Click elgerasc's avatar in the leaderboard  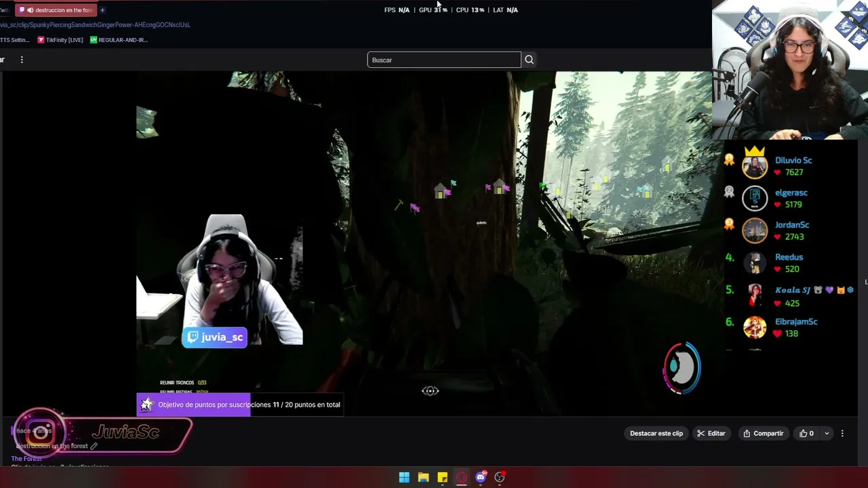pyautogui.click(x=755, y=198)
